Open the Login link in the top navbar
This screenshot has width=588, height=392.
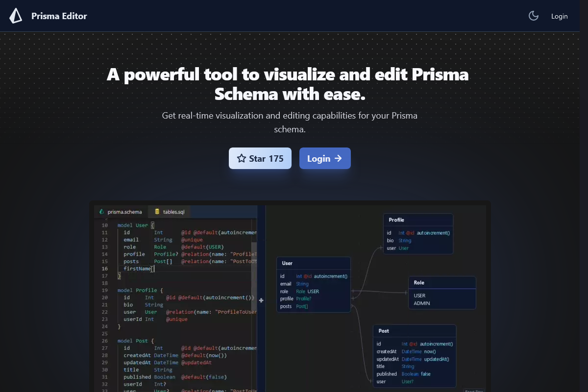[559, 16]
